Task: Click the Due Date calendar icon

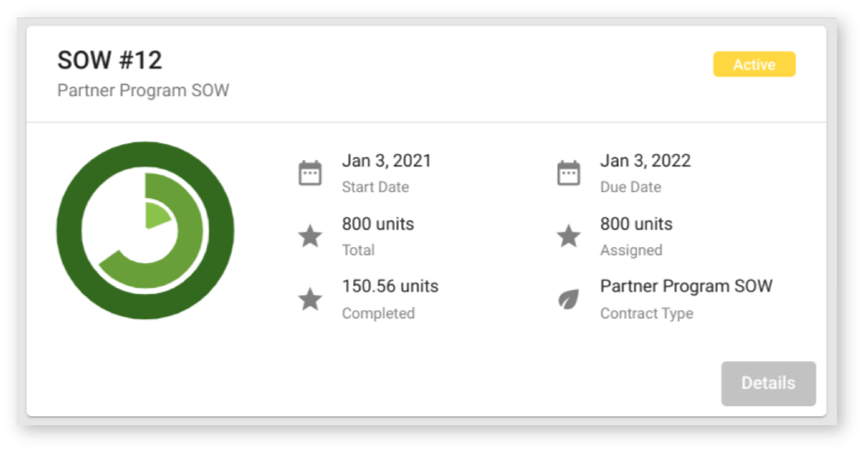Action: (568, 173)
